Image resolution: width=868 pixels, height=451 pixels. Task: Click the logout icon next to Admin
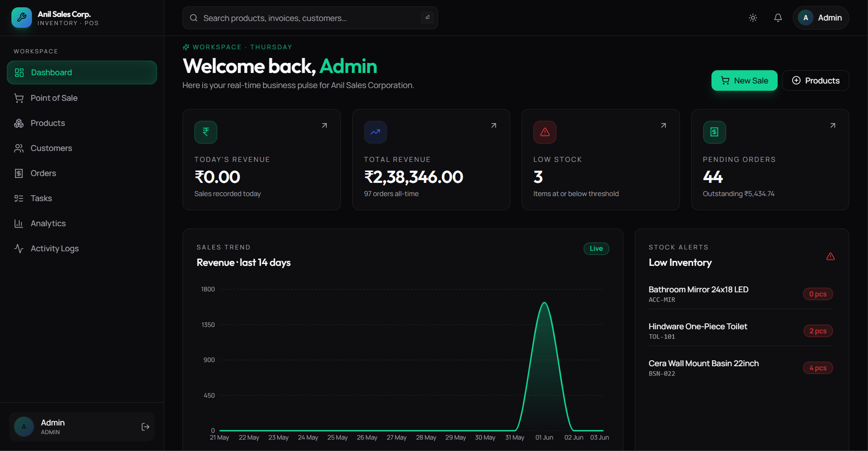[146, 427]
